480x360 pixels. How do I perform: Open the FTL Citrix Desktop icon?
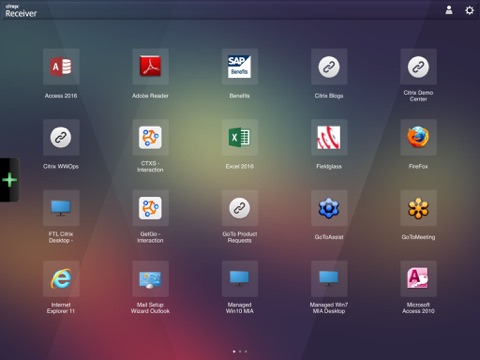[61, 208]
